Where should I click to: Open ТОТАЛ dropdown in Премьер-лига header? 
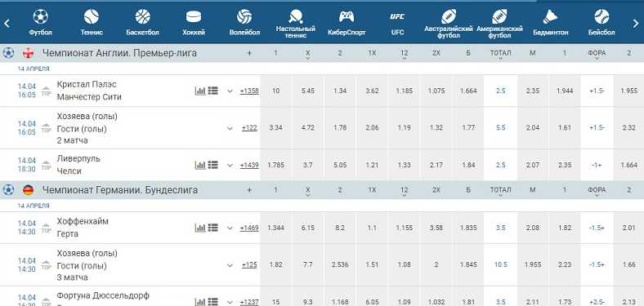(500, 54)
